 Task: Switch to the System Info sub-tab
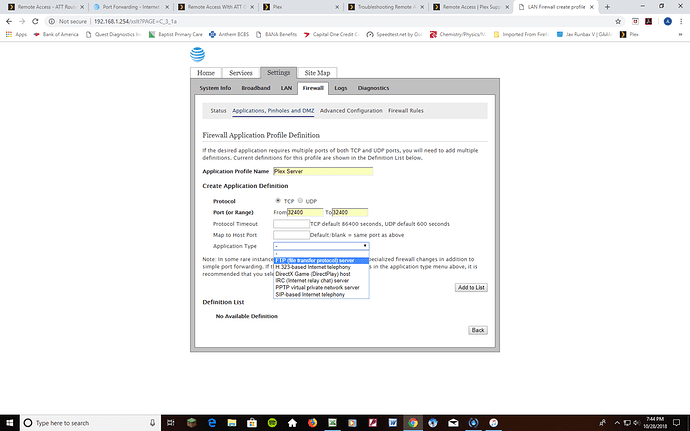[215, 88]
